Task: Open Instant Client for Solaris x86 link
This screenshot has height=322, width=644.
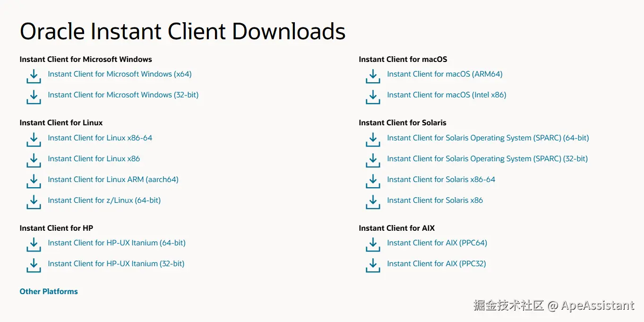Action: click(435, 200)
